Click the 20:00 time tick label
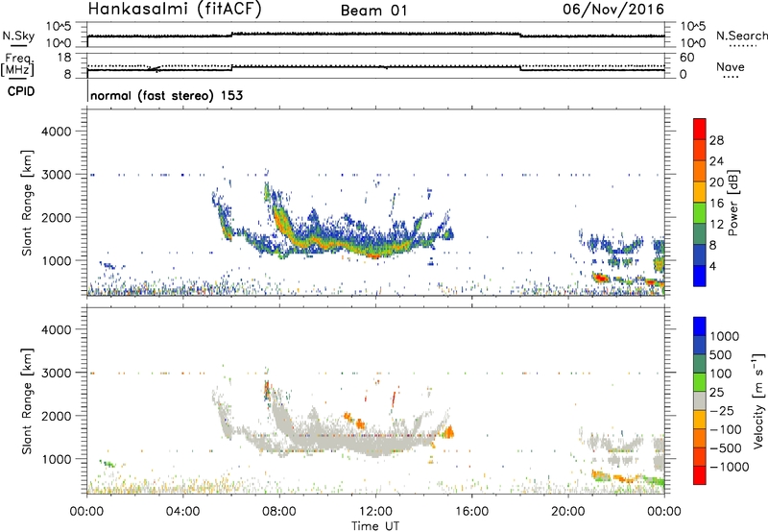 pos(568,512)
